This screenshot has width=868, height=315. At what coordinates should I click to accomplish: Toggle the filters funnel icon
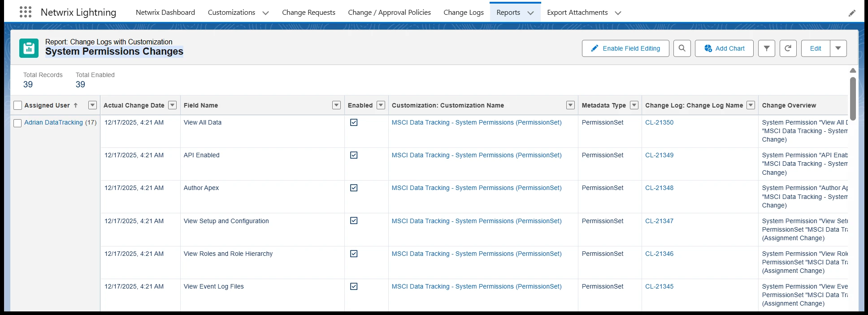coord(767,48)
